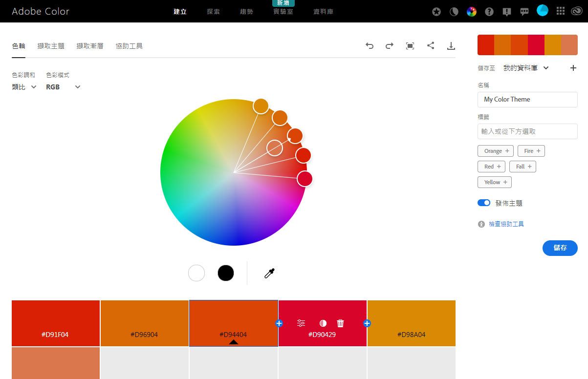The width and height of the screenshot is (588, 379).
Task: Redo the last color change
Action: (390, 45)
